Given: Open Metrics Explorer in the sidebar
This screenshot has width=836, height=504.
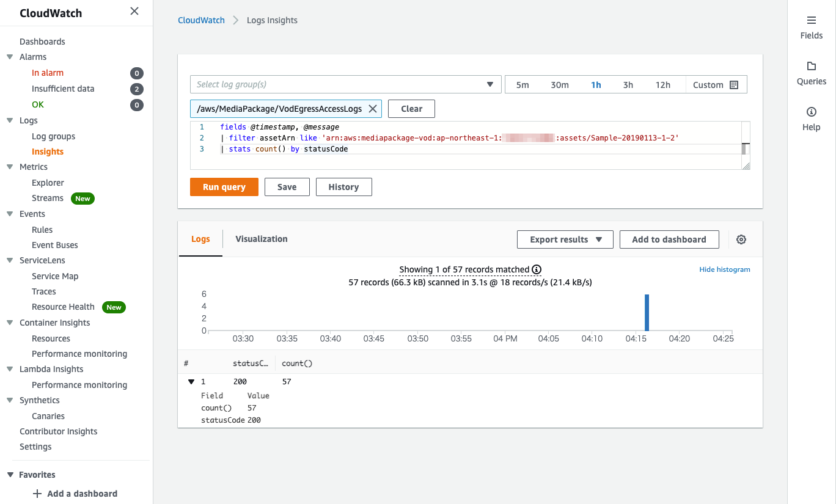Looking at the screenshot, I should click(x=48, y=183).
